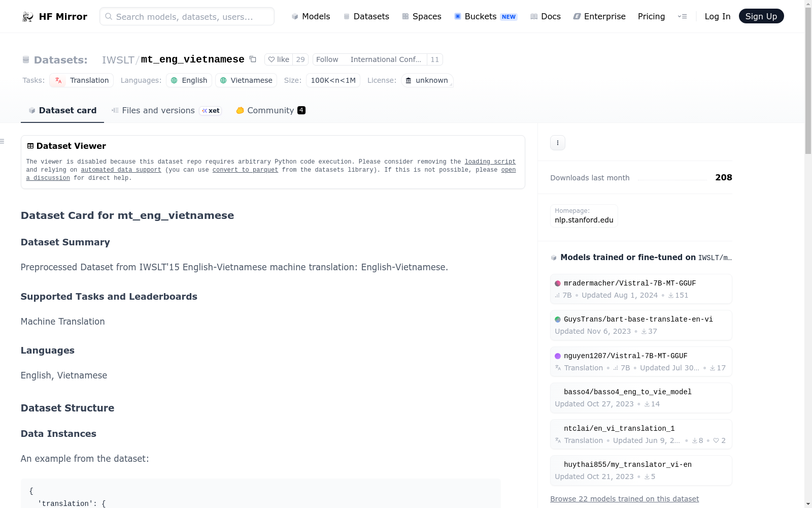Click the 11 followers count
Image resolution: width=812 pixels, height=508 pixels.
(435, 59)
